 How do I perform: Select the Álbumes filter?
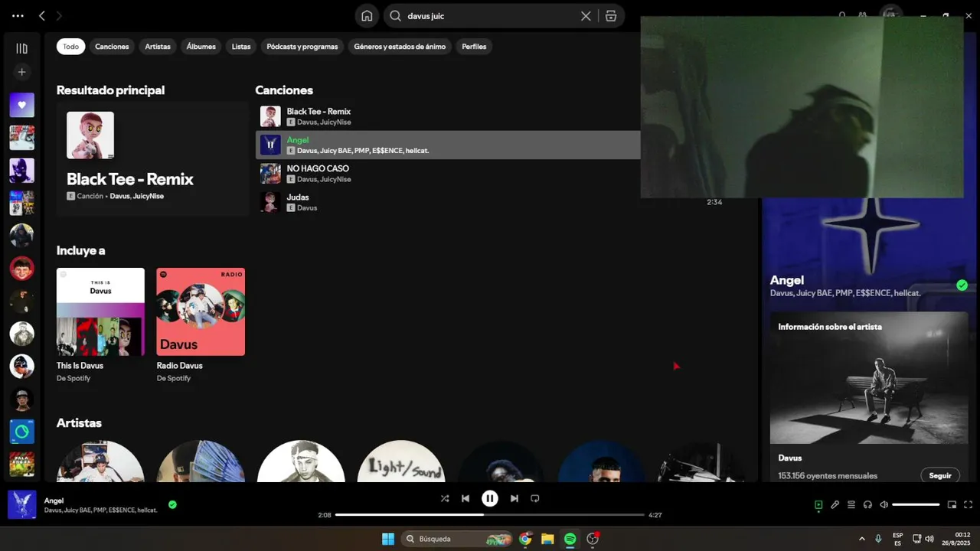tap(201, 47)
